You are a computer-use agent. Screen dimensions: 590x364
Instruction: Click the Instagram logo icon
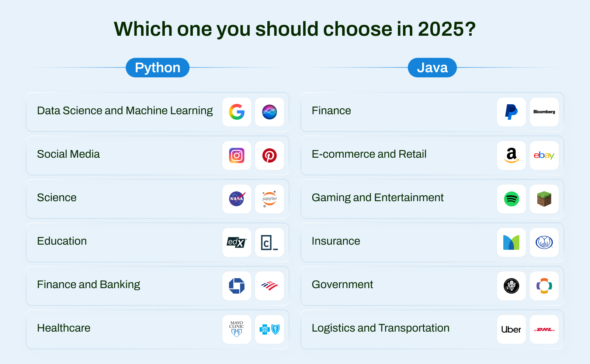237,155
